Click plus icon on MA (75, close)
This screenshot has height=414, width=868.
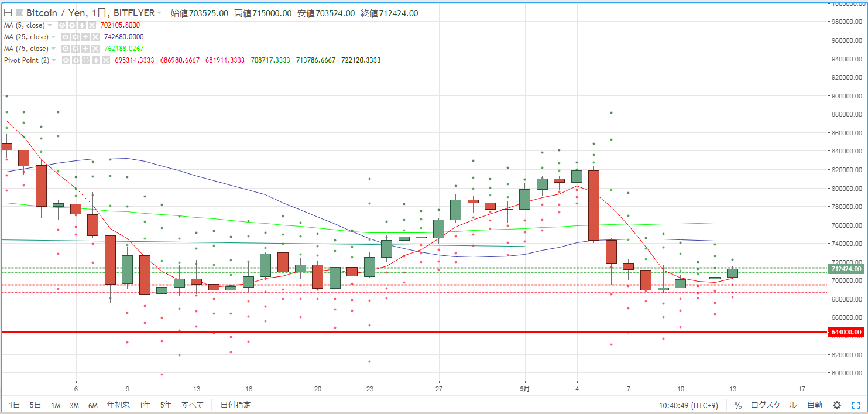point(85,49)
